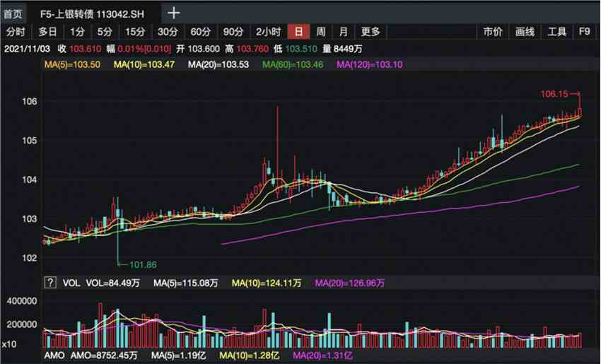The height and width of the screenshot is (364, 601).
Task: Click the MA(120)=103.10 price indicator
Action: click(x=370, y=65)
